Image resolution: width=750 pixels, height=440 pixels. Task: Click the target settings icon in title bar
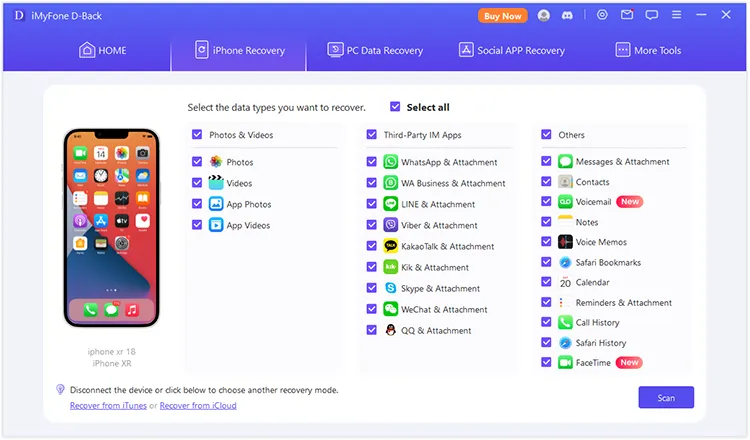(x=602, y=15)
